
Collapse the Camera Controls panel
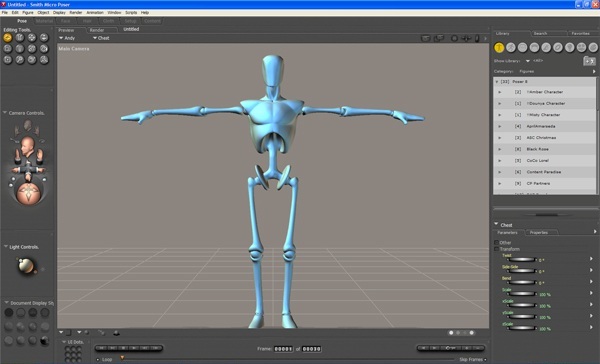pyautogui.click(x=5, y=113)
